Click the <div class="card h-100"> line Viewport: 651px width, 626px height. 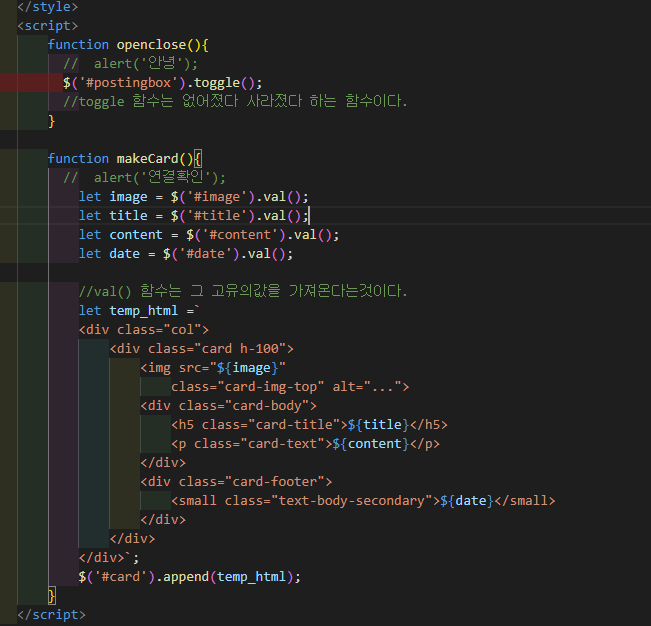click(x=201, y=349)
